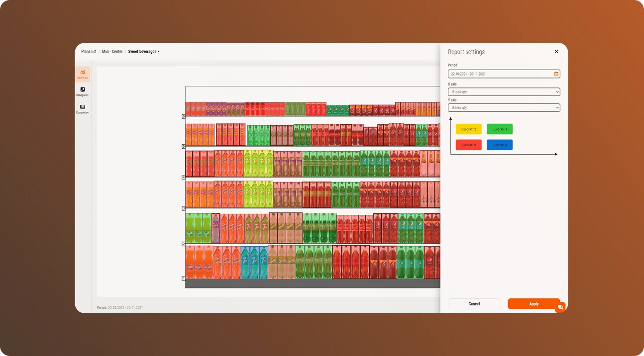Image resolution: width=644 pixels, height=356 pixels.
Task: Click the Period text below the planogram
Action: 120,308
